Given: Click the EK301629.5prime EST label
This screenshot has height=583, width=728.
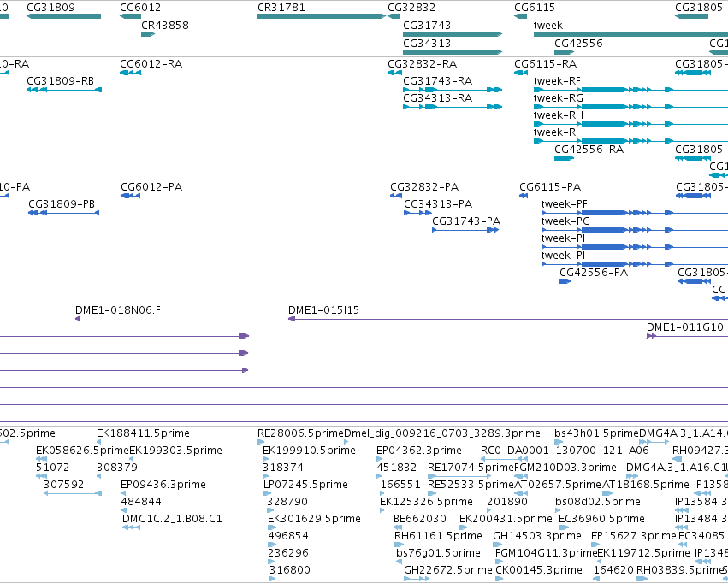Looking at the screenshot, I should [x=314, y=519].
